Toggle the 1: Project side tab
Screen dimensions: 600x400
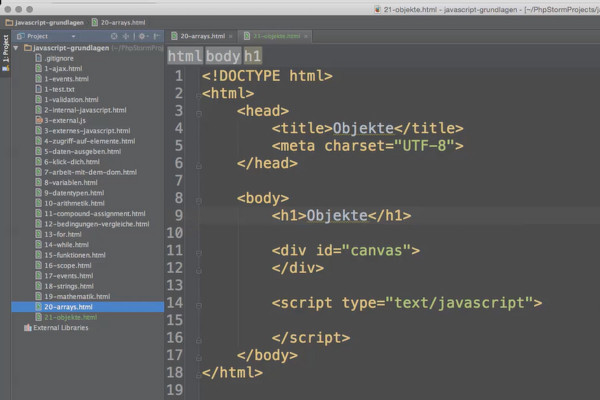click(5, 52)
